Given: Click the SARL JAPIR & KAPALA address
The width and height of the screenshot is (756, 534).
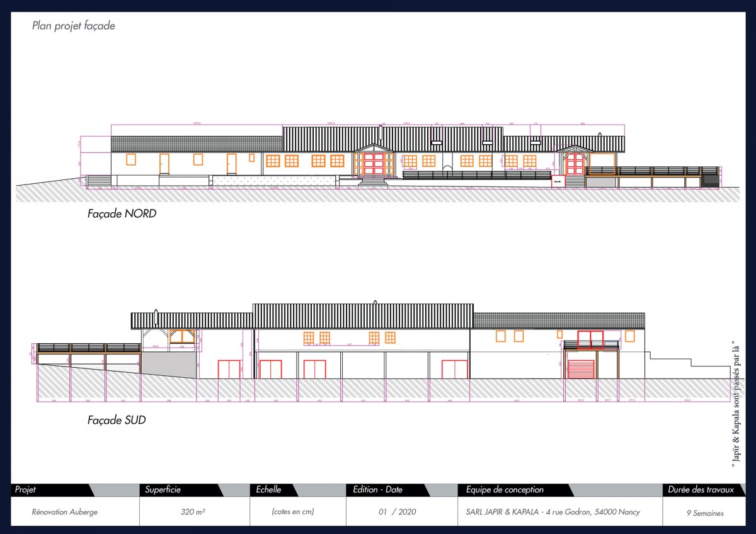Looking at the screenshot, I should [549, 512].
